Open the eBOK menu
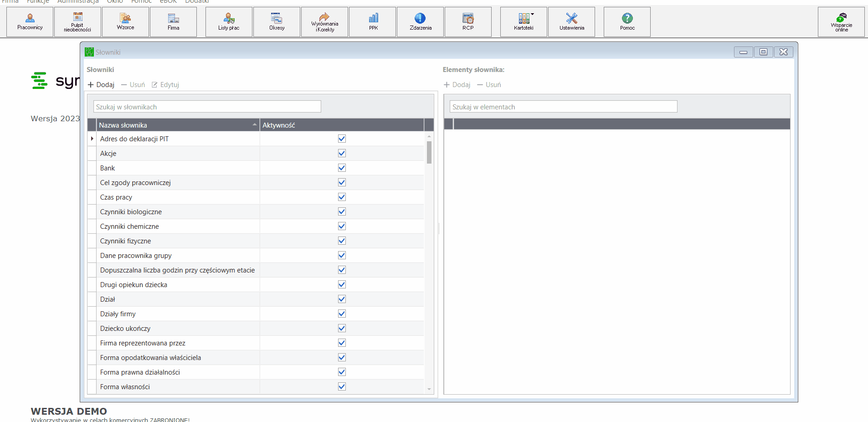 coord(168,1)
